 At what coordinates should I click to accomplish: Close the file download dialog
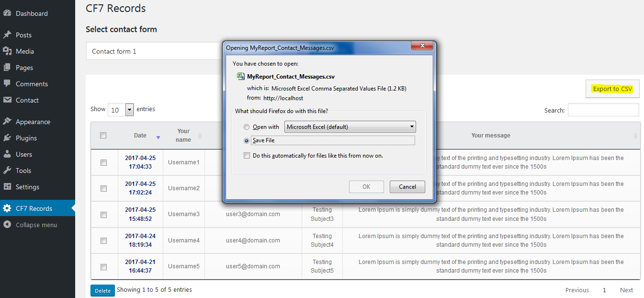tap(422, 46)
